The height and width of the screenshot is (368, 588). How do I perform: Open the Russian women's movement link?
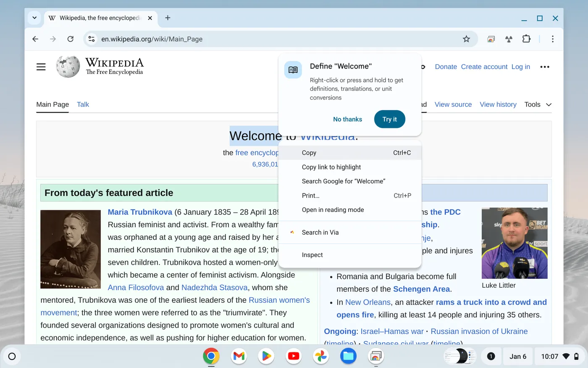(x=279, y=300)
